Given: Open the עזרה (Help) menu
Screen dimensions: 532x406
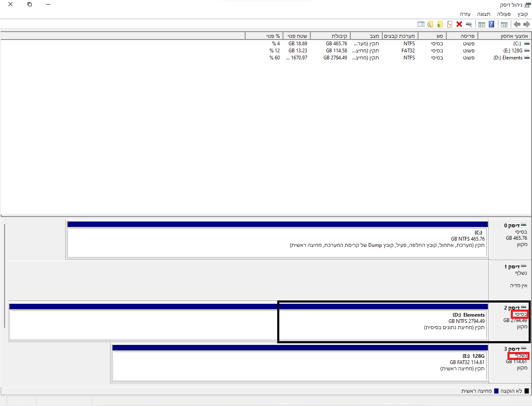Looking at the screenshot, I should pyautogui.click(x=465, y=14).
